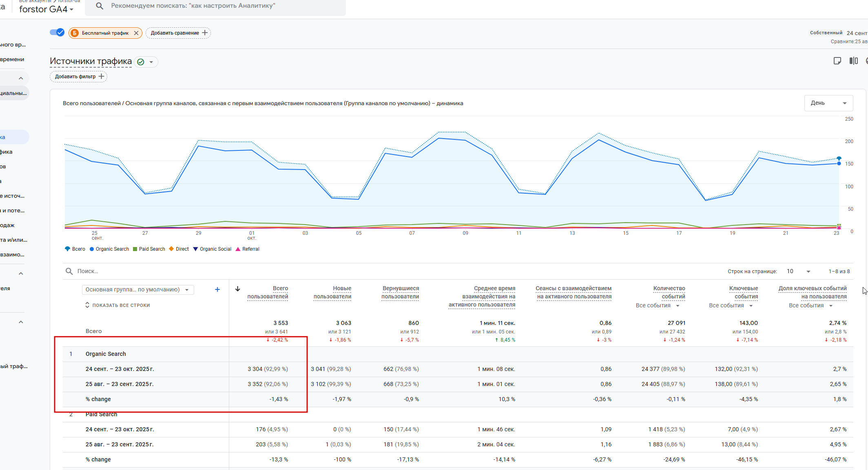
Task: Remove the Бесплатный трафик comparison chip
Action: click(136, 33)
